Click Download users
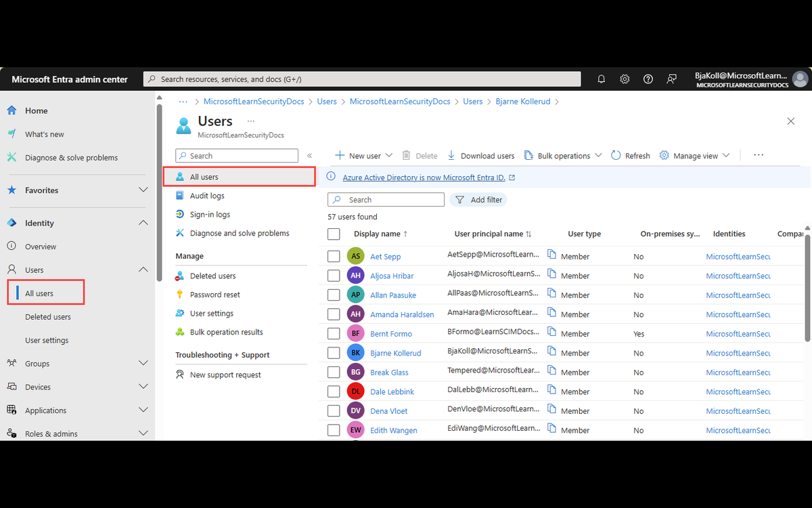812x508 pixels. [x=480, y=156]
